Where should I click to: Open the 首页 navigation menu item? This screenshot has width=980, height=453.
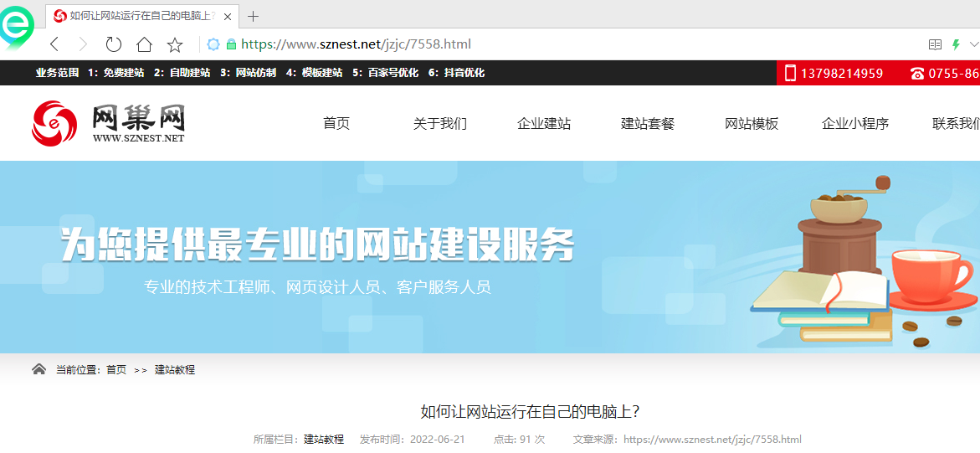coord(336,124)
